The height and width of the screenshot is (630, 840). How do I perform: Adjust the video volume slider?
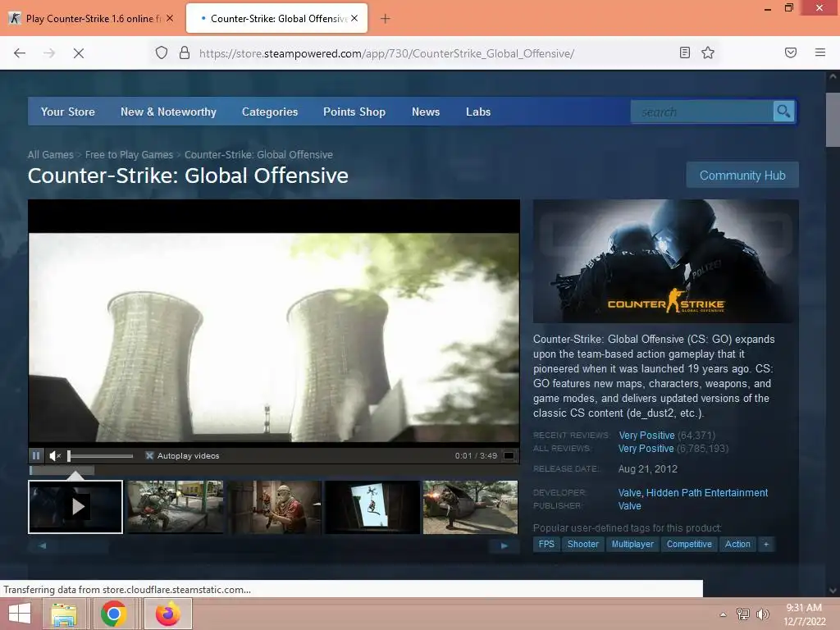point(100,456)
